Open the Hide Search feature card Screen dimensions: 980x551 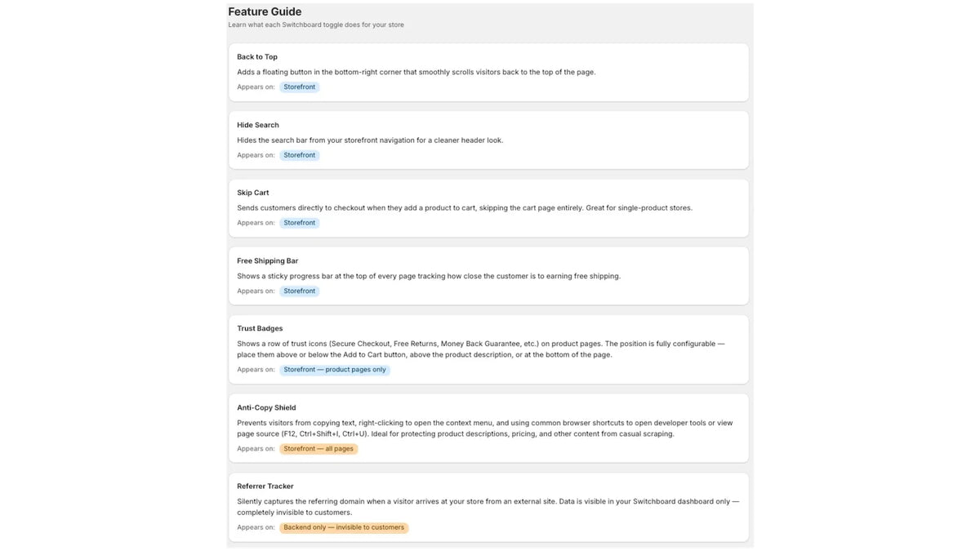[x=488, y=140]
